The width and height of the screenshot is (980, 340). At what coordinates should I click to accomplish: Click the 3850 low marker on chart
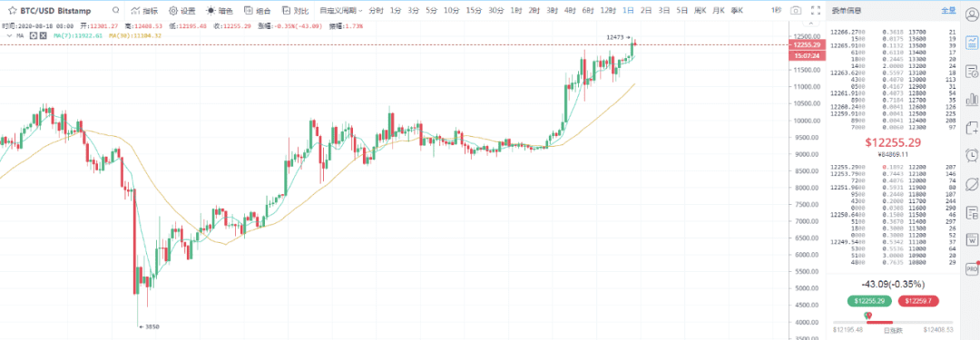(149, 327)
